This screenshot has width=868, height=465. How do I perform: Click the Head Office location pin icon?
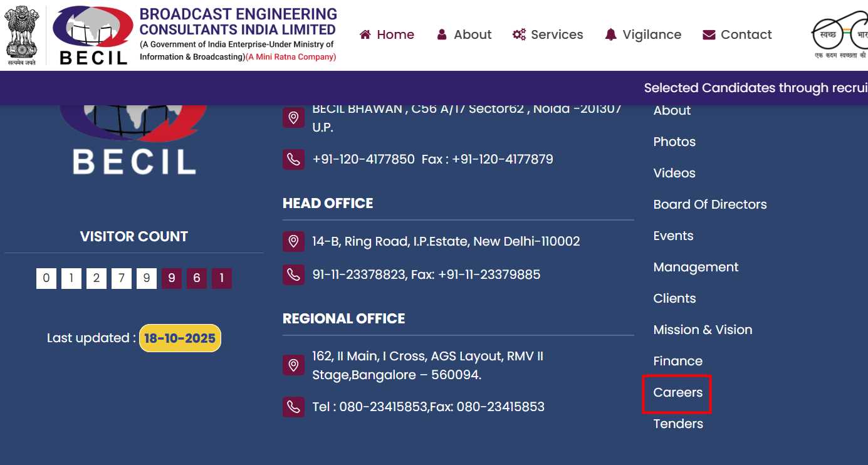[x=293, y=241]
